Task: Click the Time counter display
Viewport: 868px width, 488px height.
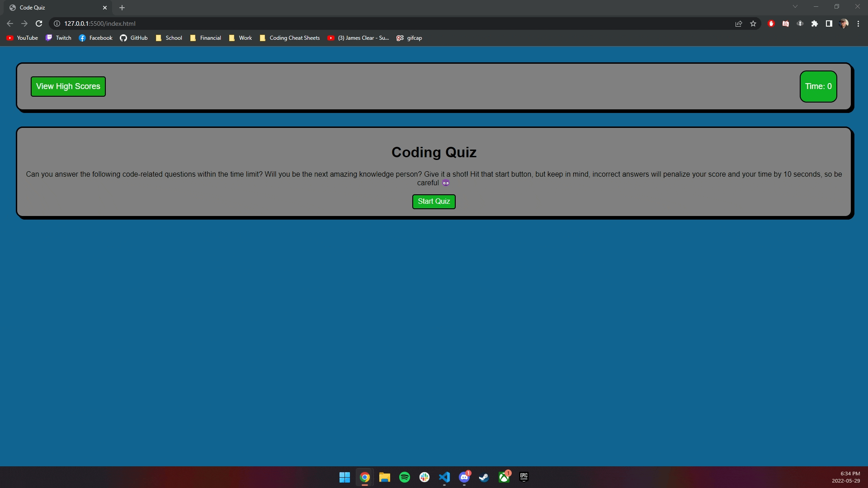Action: (x=818, y=86)
